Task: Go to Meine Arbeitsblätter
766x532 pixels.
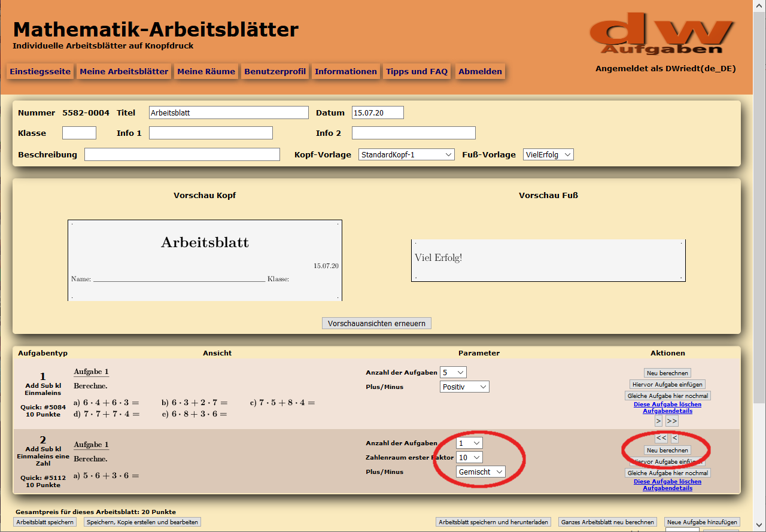Action: click(124, 71)
